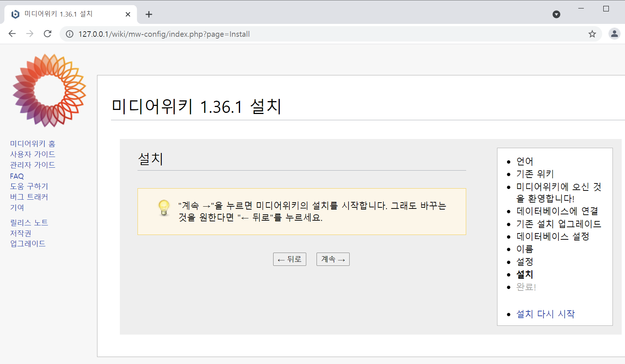Bookmark this page with star icon
Viewport: 625px width, 364px height.
[x=592, y=34]
